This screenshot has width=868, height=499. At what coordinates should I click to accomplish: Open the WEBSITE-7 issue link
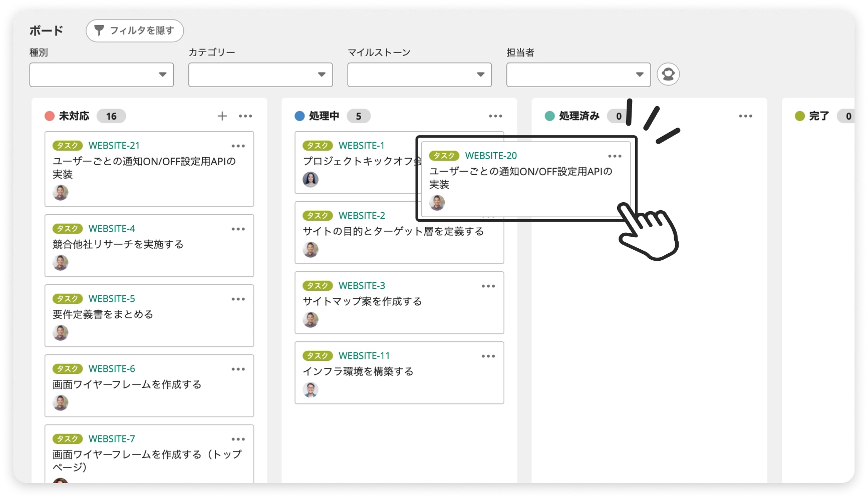tap(112, 439)
